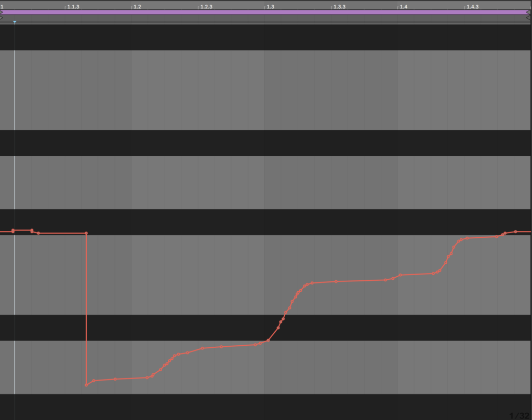The image size is (532, 420).
Task: Click the 1/32 grid size label
Action: [520, 415]
